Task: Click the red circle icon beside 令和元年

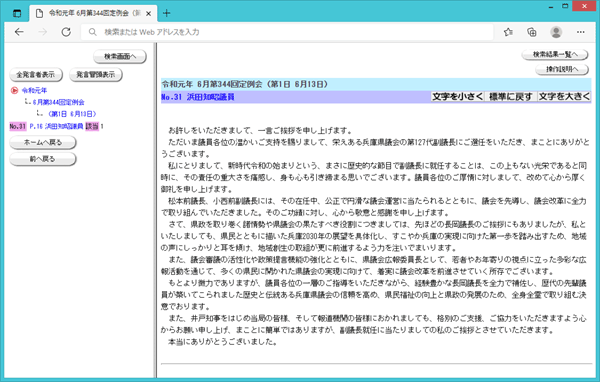Action: tap(15, 90)
